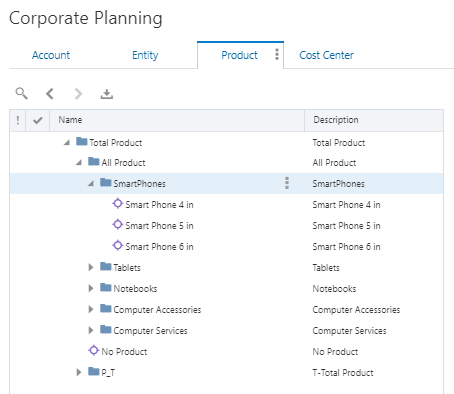This screenshot has width=454, height=394.
Task: Click the All Product folder icon
Action: click(94, 162)
